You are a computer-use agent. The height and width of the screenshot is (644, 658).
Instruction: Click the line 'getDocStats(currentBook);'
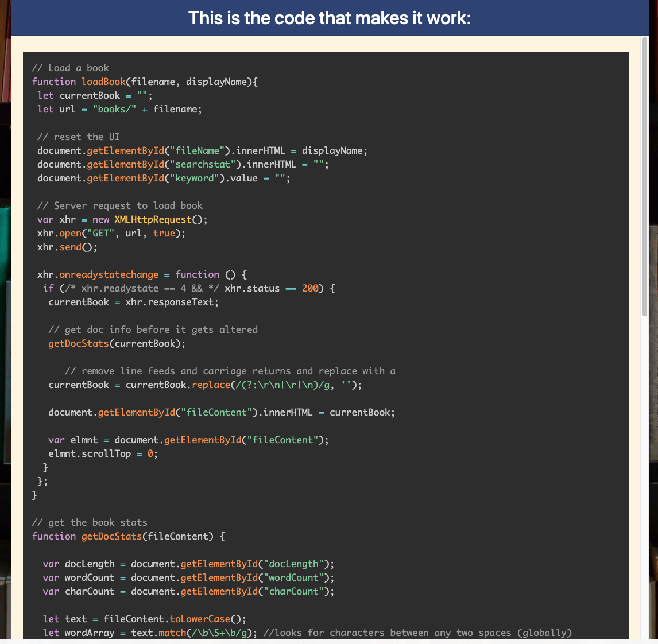click(x=117, y=344)
